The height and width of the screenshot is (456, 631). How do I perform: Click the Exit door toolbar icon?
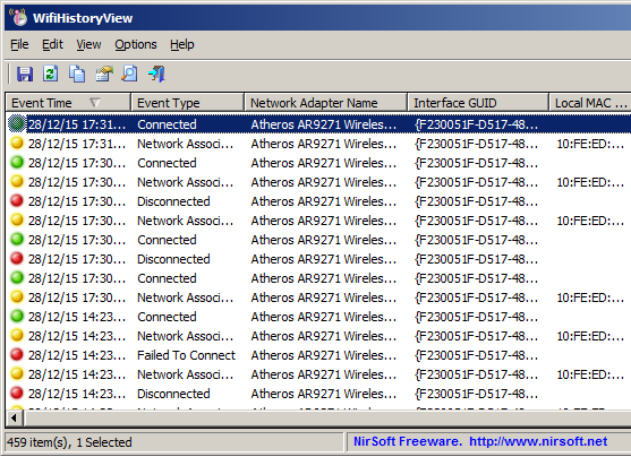click(x=156, y=74)
